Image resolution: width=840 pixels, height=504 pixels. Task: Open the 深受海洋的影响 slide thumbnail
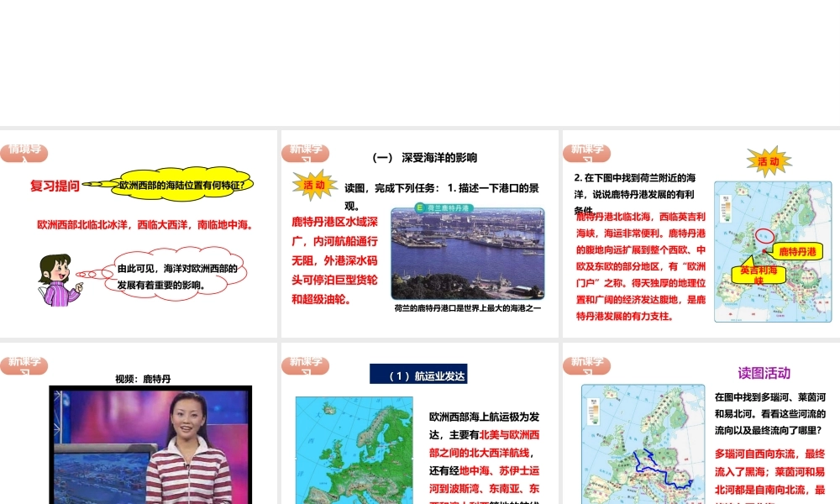[x=419, y=234]
